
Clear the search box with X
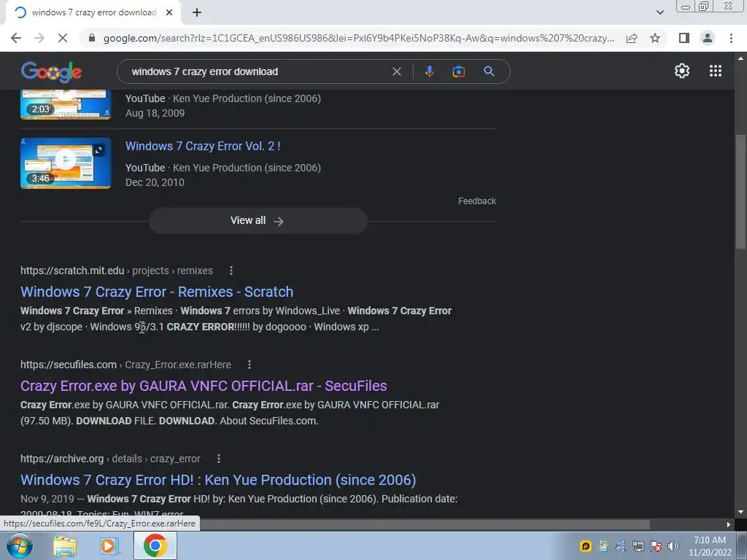pos(396,71)
